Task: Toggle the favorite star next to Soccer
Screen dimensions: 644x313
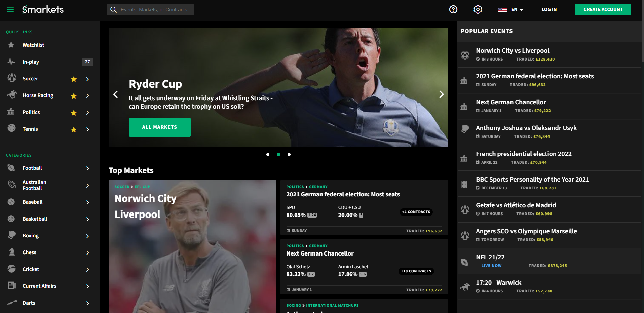Action: [74, 79]
